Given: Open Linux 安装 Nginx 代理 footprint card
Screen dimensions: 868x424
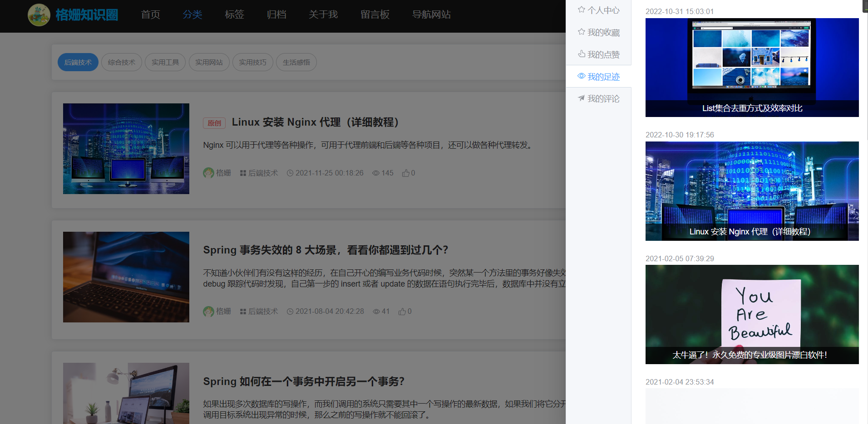Looking at the screenshot, I should pos(752,191).
